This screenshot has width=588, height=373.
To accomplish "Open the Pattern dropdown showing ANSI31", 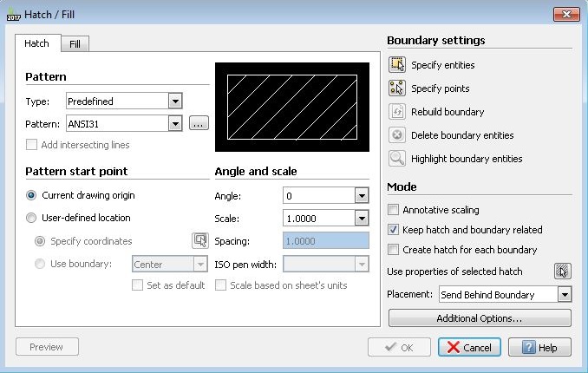I will click(x=124, y=123).
